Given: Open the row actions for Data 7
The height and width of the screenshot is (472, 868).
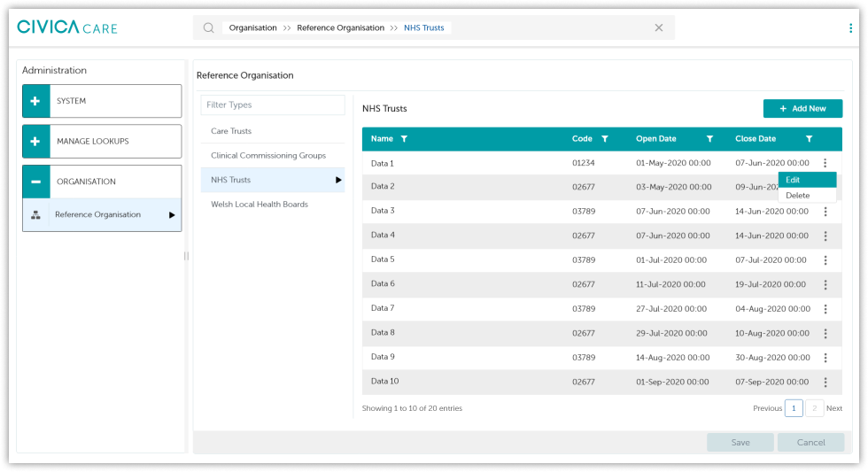Looking at the screenshot, I should click(825, 309).
